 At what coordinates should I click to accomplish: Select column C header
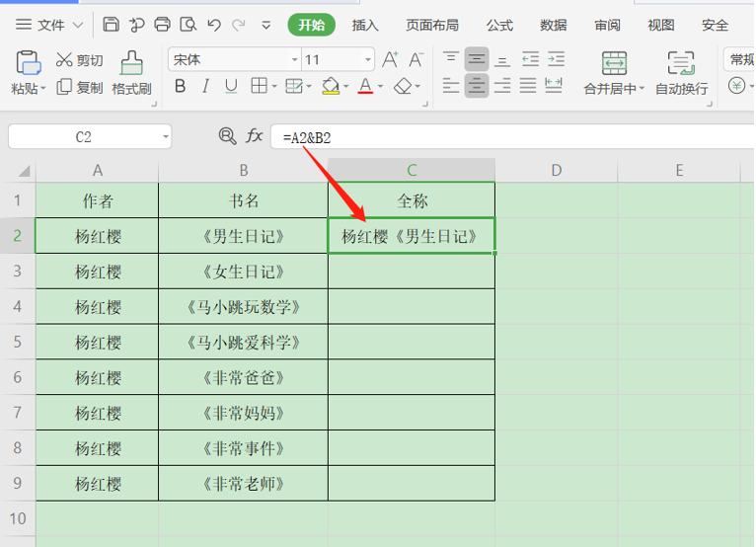[412, 170]
